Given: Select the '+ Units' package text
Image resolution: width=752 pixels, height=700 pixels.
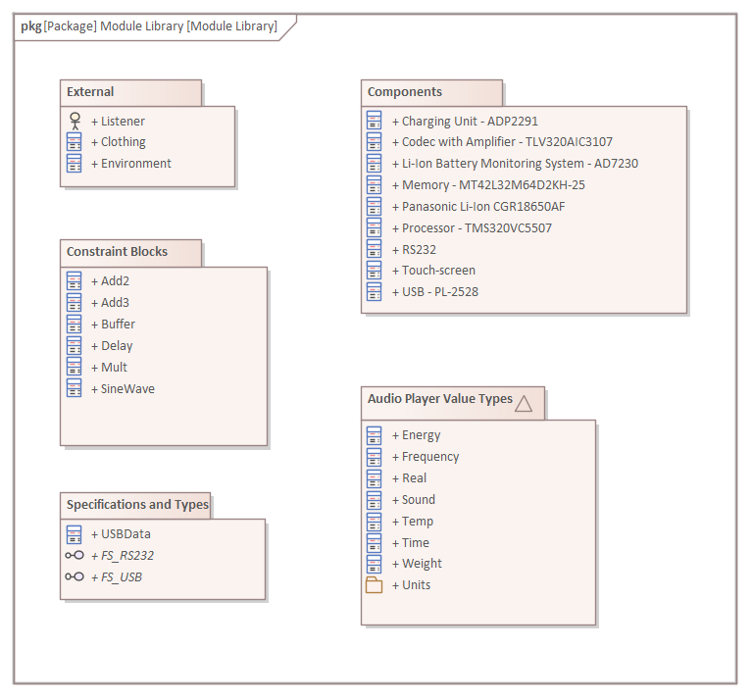Looking at the screenshot, I should pos(412,585).
